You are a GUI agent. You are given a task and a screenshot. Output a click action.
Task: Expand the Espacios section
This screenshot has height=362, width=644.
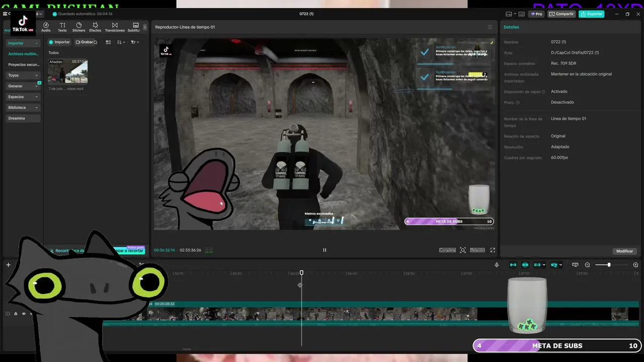click(23, 97)
